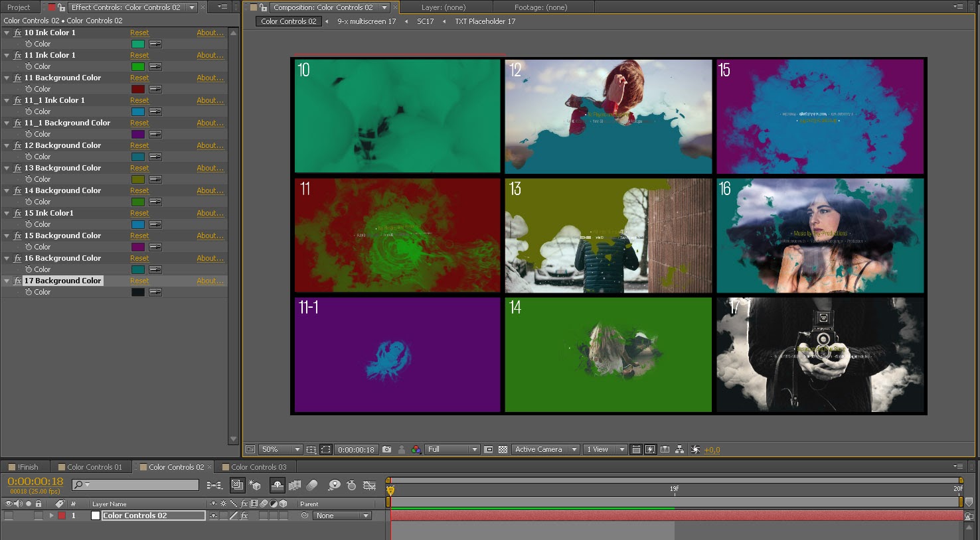This screenshot has width=980, height=540.
Task: Open the 50% magnification dropdown
Action: (x=280, y=450)
